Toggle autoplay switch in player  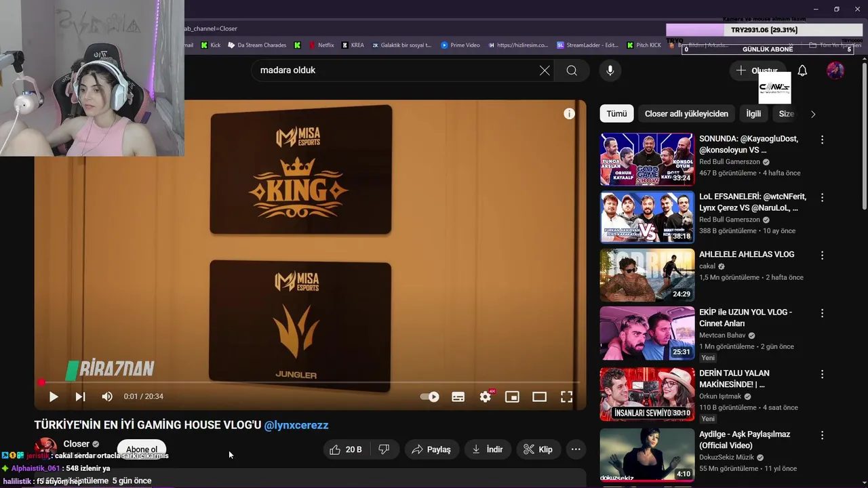[430, 396]
